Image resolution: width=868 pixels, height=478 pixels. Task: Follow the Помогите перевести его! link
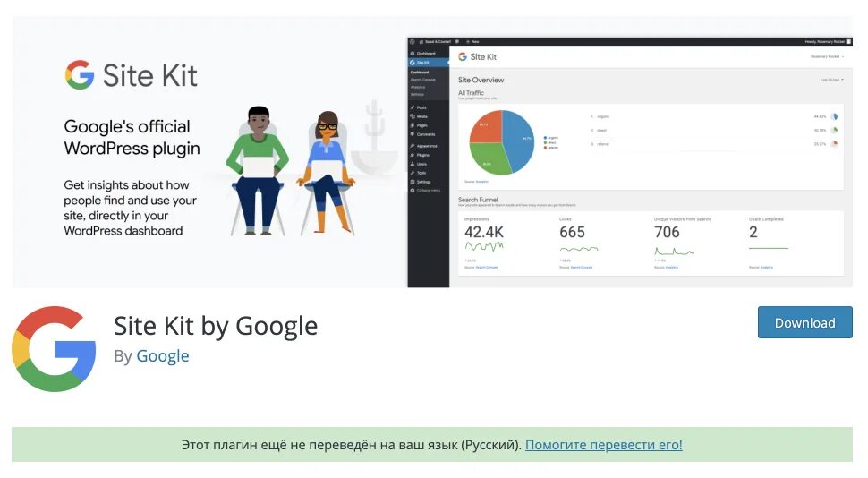[x=603, y=445]
